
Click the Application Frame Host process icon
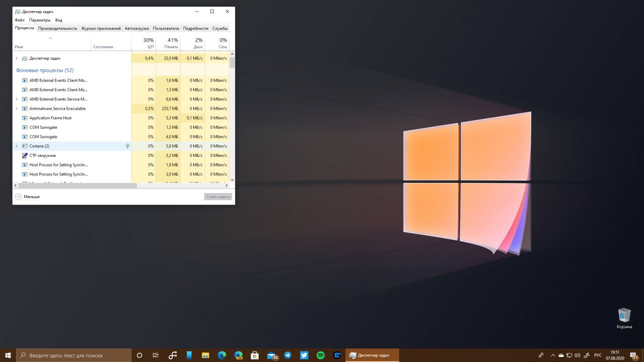(25, 118)
